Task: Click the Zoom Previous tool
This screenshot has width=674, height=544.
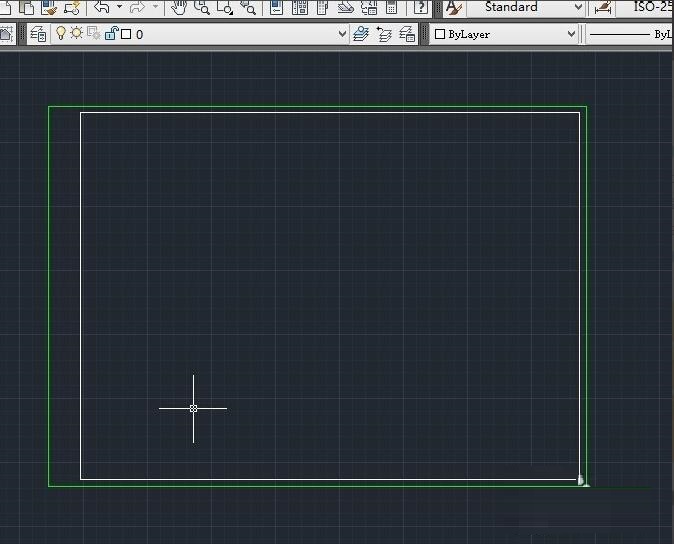Action: (248, 7)
